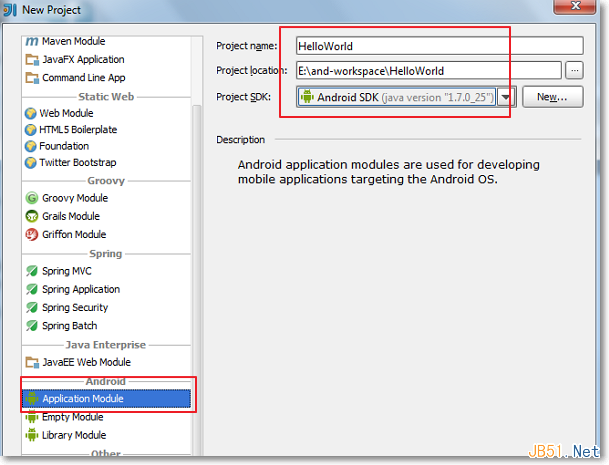Select Web Module entry

point(106,113)
